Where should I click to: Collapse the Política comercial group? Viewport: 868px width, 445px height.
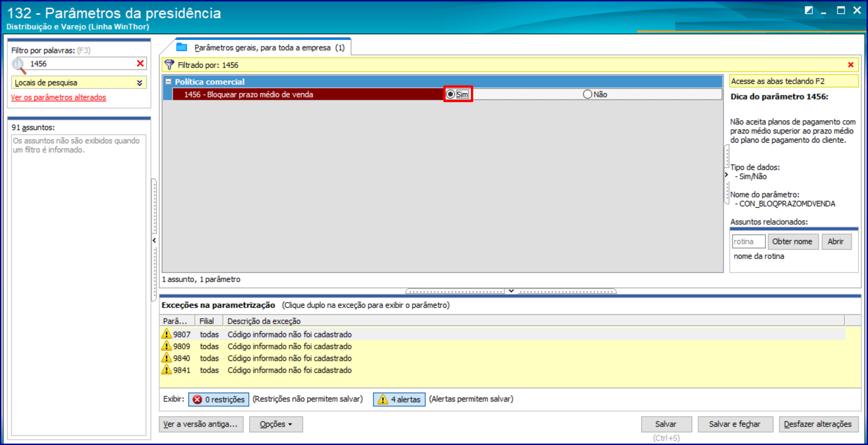coord(168,82)
